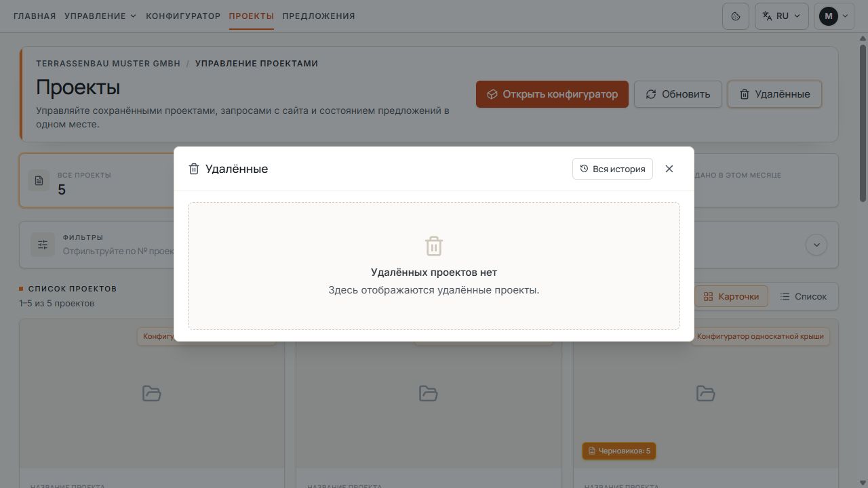The width and height of the screenshot is (868, 488).
Task: Open the УПРАВЛЕНИЕ dropdown menu
Action: coord(100,16)
